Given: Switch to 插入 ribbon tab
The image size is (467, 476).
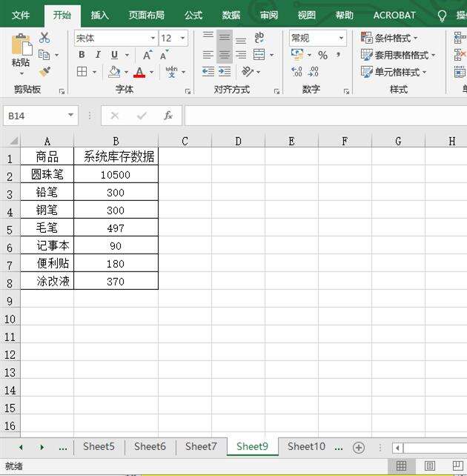Looking at the screenshot, I should [x=99, y=15].
